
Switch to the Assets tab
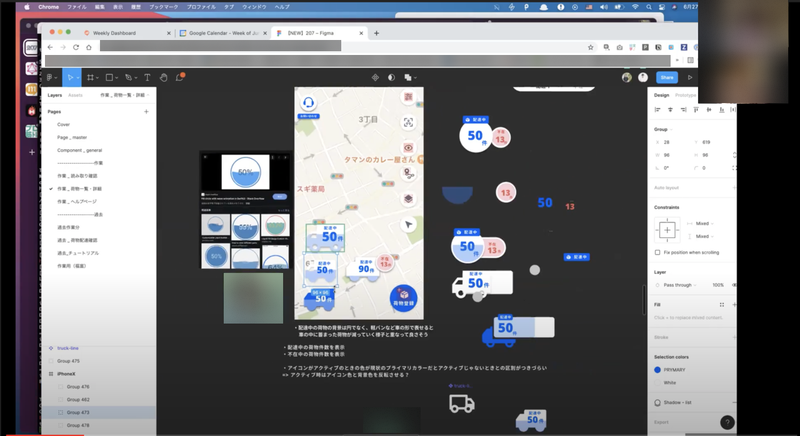(75, 95)
